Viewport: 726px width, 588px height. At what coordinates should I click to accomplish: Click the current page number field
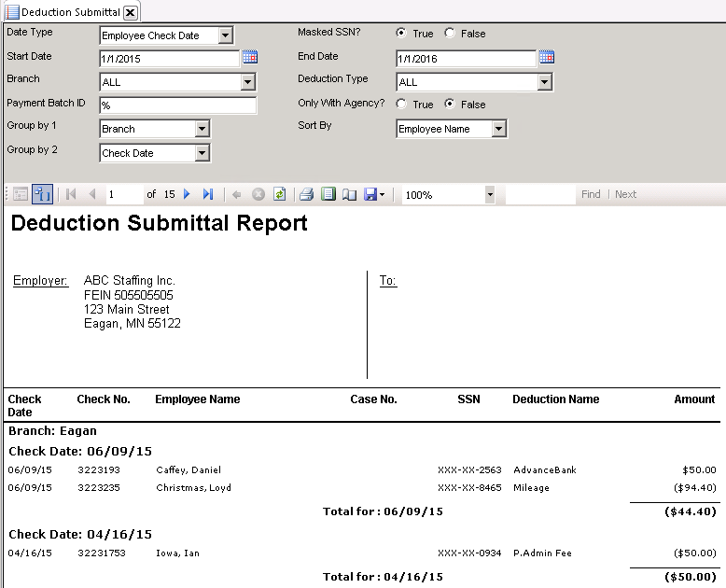124,194
